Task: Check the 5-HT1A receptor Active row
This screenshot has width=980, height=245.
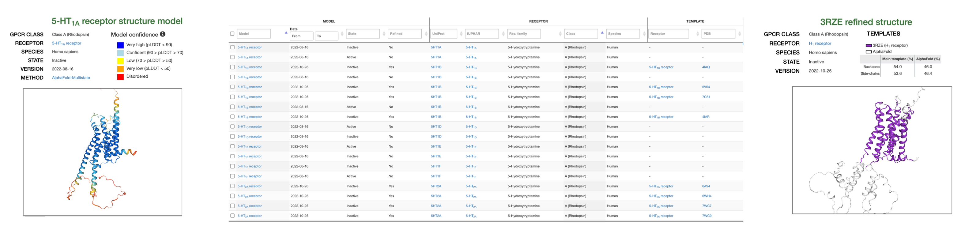Action: coord(232,58)
